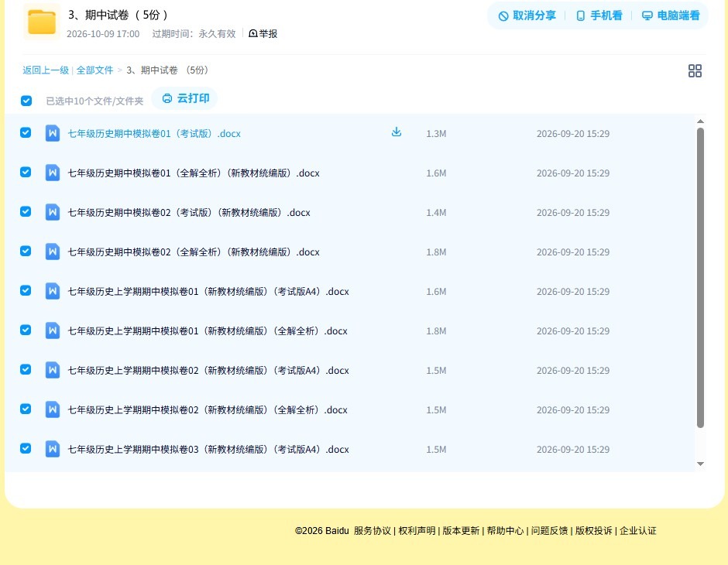This screenshot has width=728, height=565.
Task: Click Word icon of 期中模拟卷02（全解全析）.docx
Action: coord(53,252)
